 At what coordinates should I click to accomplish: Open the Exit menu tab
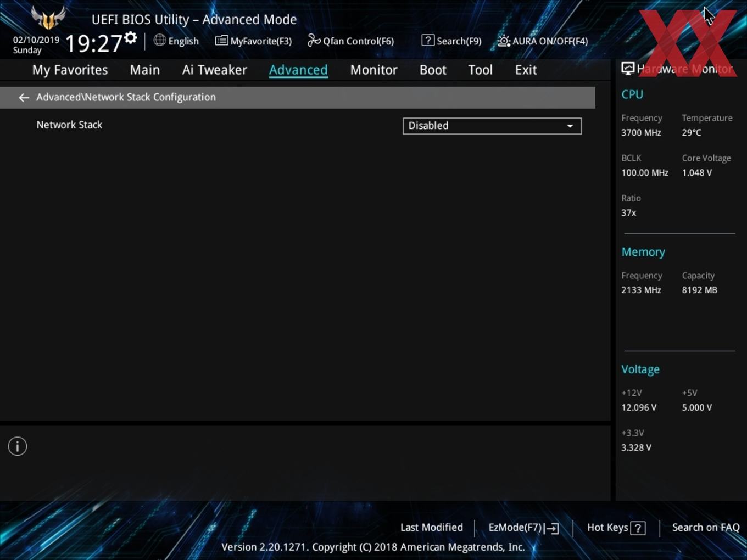click(x=526, y=70)
